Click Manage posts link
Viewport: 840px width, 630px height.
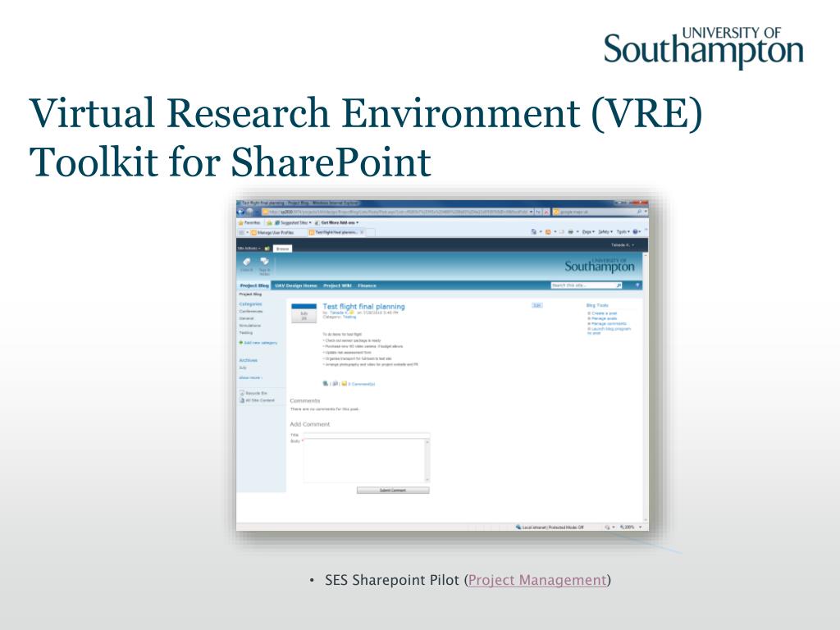[x=605, y=319]
